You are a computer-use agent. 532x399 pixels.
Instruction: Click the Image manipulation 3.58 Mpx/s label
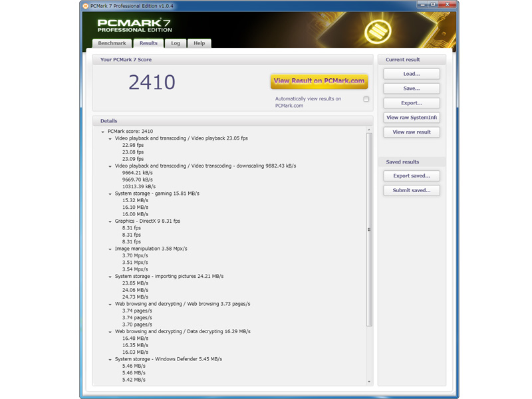click(x=151, y=249)
